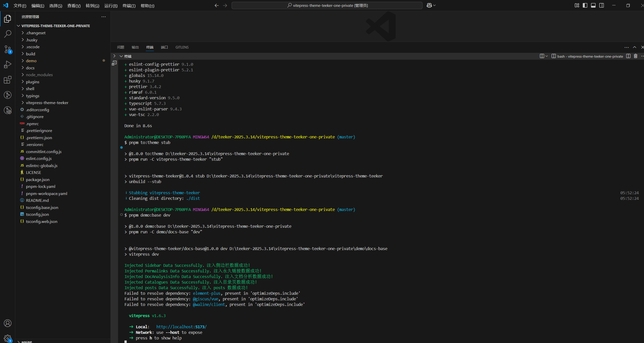Go forward with the right arrow
644x343 pixels.
coord(225,5)
